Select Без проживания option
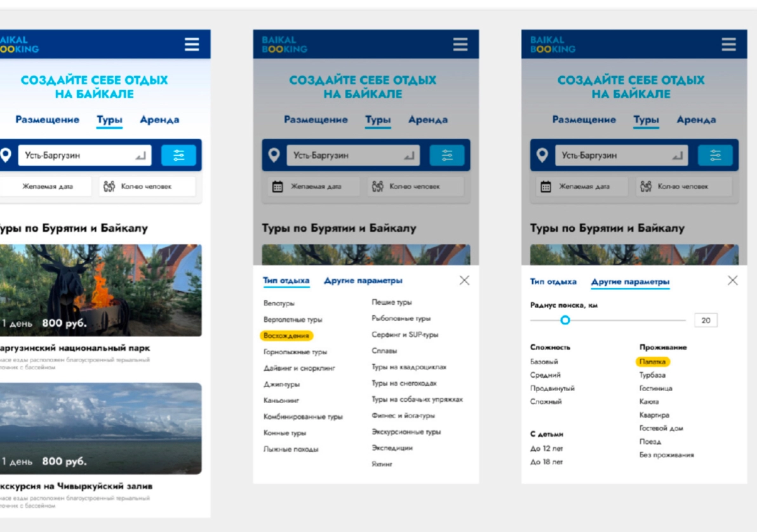 [x=667, y=455]
